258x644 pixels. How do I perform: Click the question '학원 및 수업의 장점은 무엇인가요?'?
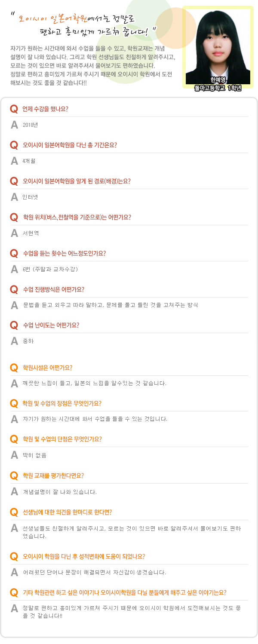62,404
